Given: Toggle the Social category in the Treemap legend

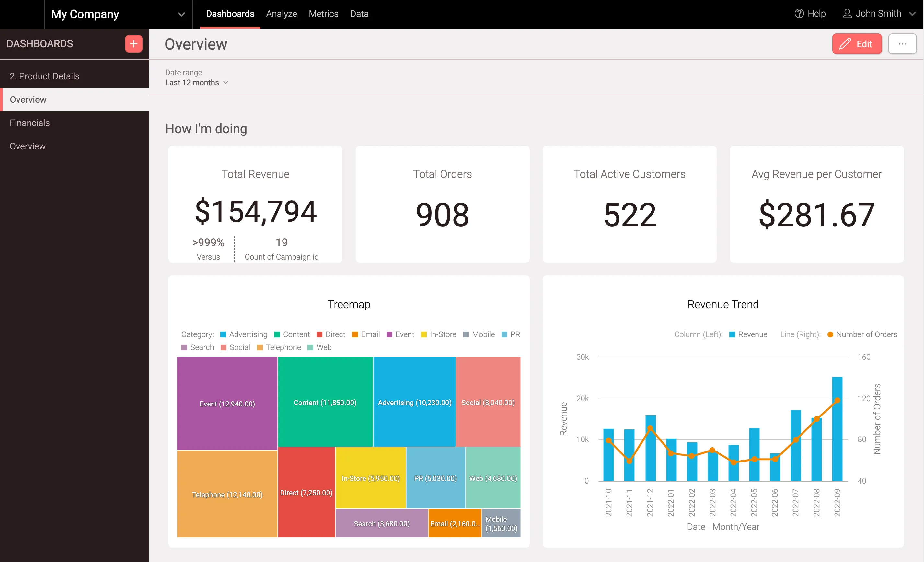Looking at the screenshot, I should (223, 347).
